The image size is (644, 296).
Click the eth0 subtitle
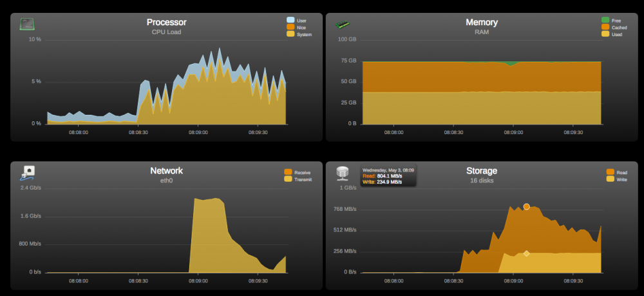[166, 181]
